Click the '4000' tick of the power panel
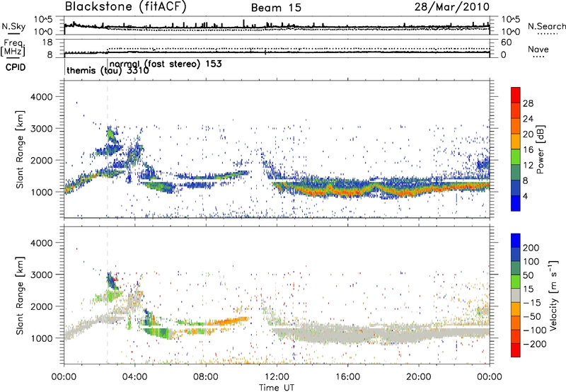The height and width of the screenshot is (392, 566). click(41, 97)
